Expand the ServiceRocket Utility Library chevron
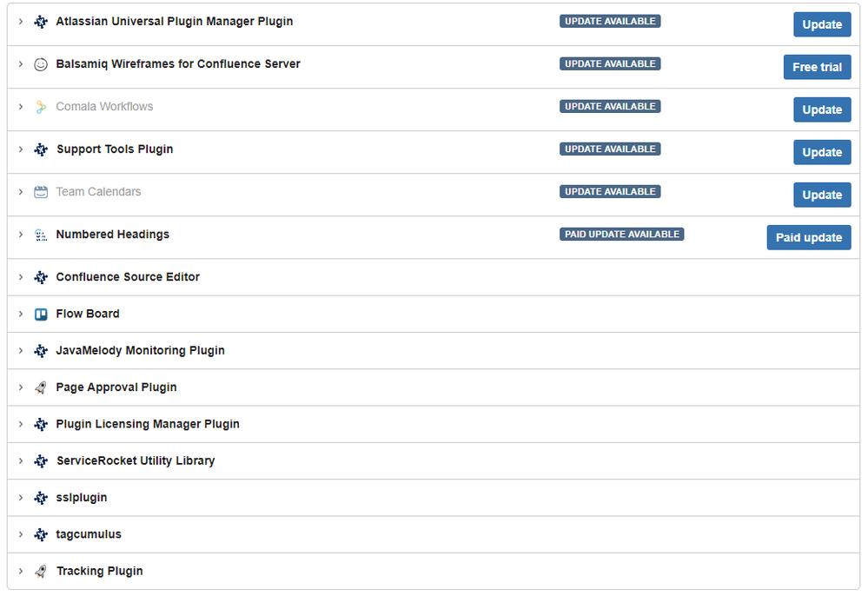868x596 pixels. point(21,461)
